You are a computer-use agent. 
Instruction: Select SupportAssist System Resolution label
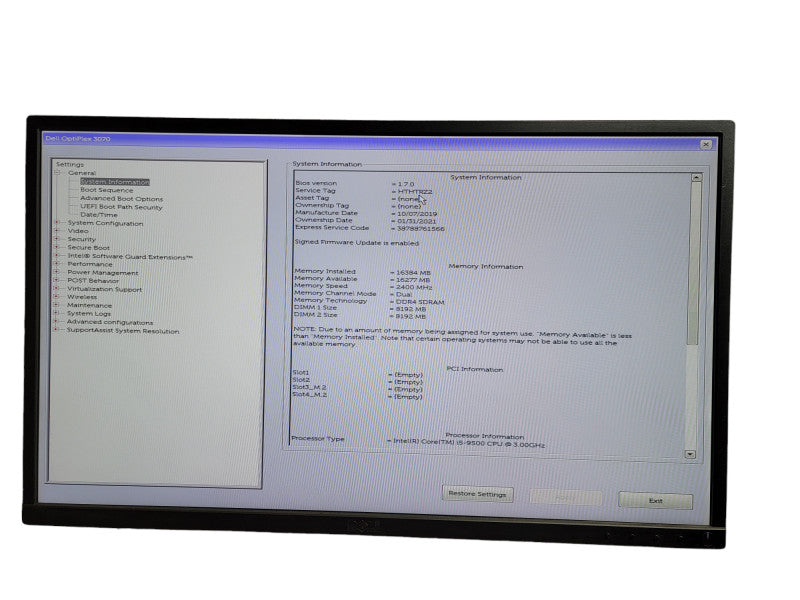click(x=122, y=331)
